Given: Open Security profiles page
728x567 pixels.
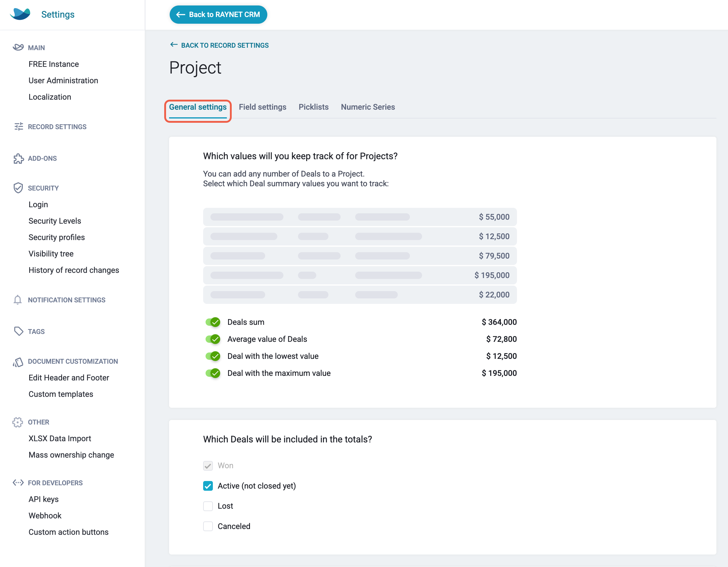Looking at the screenshot, I should pos(57,237).
